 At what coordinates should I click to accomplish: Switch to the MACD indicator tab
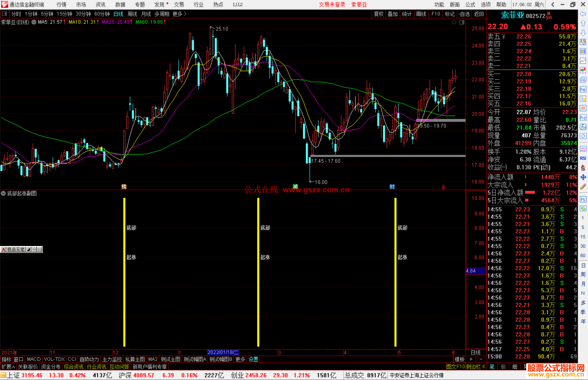point(33,359)
